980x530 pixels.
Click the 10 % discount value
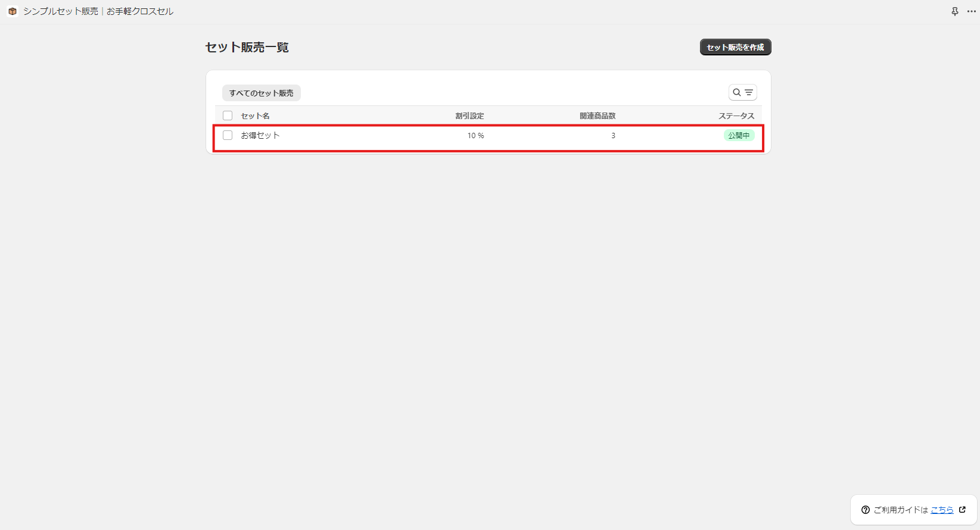point(475,136)
